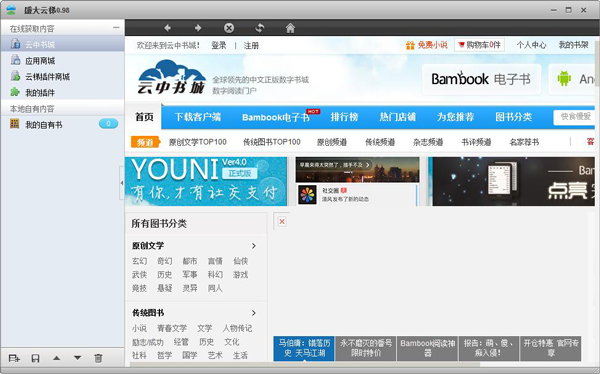Viewport: 600px width, 374px height.
Task: Open the 热门店铺 tab
Action: [398, 117]
